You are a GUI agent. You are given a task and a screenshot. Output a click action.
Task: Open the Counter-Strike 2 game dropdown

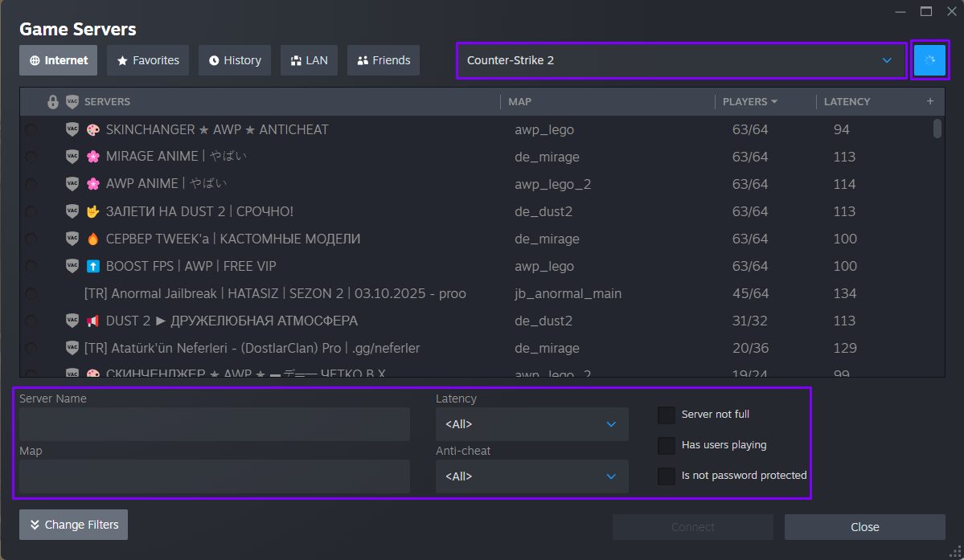click(681, 59)
